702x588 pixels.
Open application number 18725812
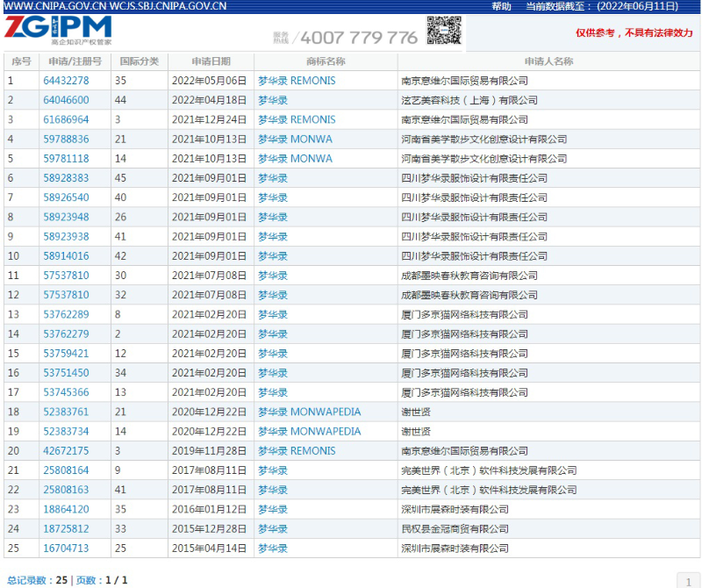pyautogui.click(x=66, y=529)
